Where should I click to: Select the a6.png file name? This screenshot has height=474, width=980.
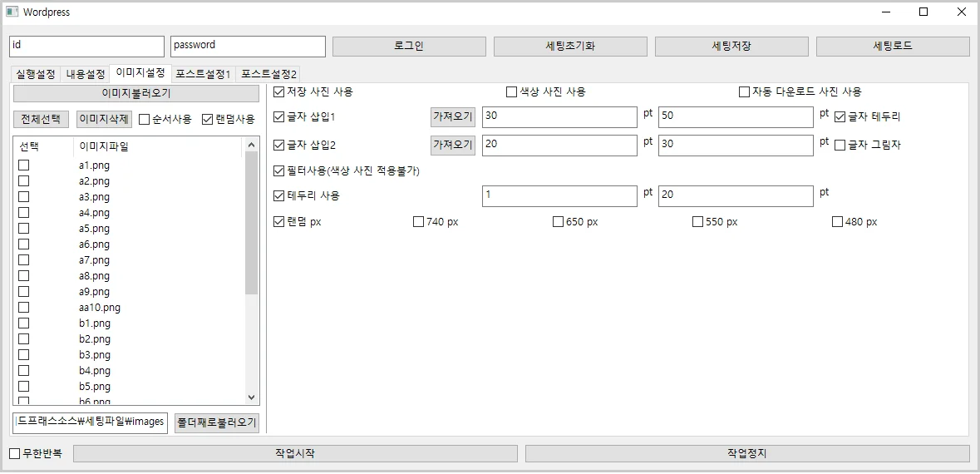coord(95,244)
